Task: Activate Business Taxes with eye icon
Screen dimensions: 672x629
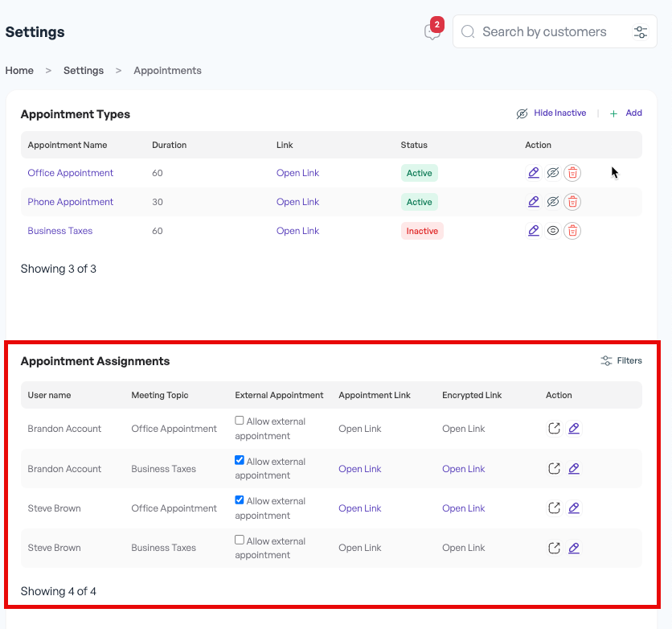Action: (x=553, y=231)
